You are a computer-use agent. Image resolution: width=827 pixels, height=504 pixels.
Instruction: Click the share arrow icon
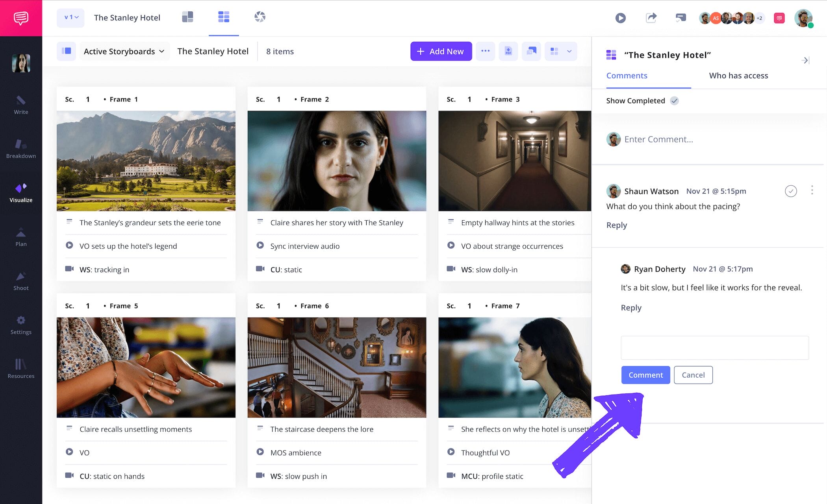click(651, 18)
